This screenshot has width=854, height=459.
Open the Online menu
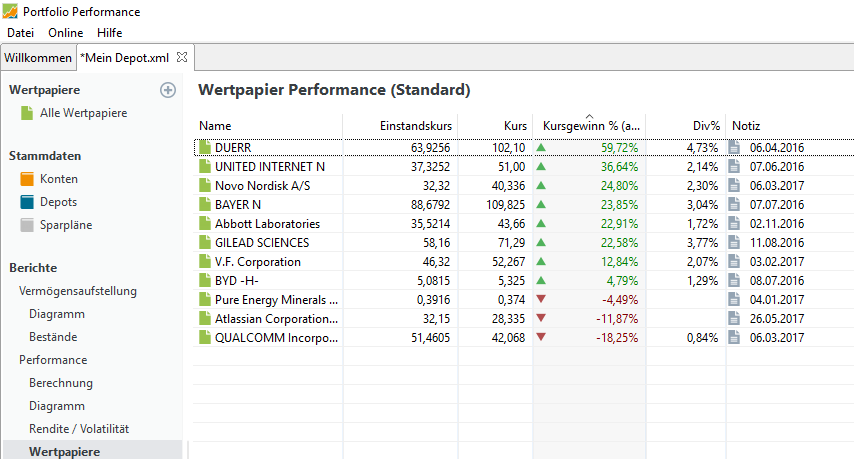65,33
